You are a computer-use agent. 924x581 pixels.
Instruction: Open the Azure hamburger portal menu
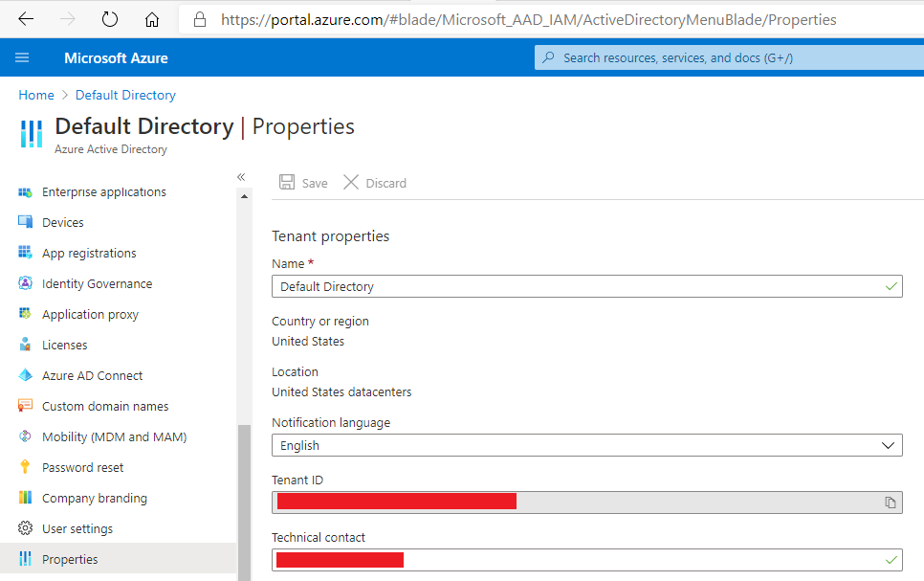(22, 57)
